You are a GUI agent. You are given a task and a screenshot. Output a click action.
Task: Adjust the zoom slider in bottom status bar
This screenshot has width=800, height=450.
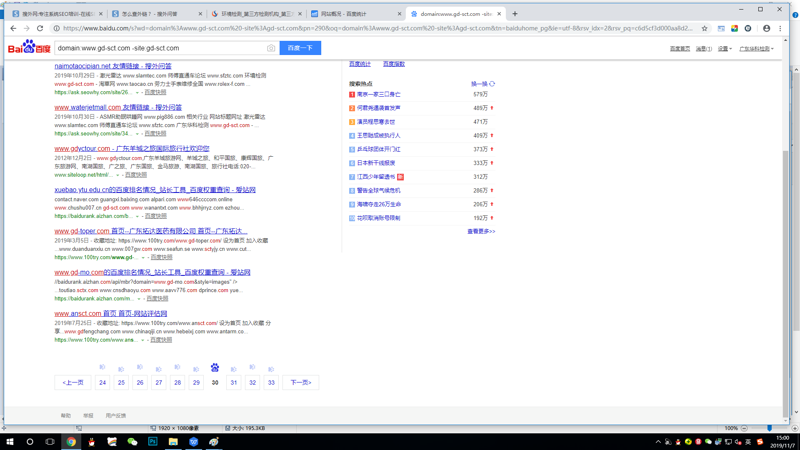click(x=769, y=428)
